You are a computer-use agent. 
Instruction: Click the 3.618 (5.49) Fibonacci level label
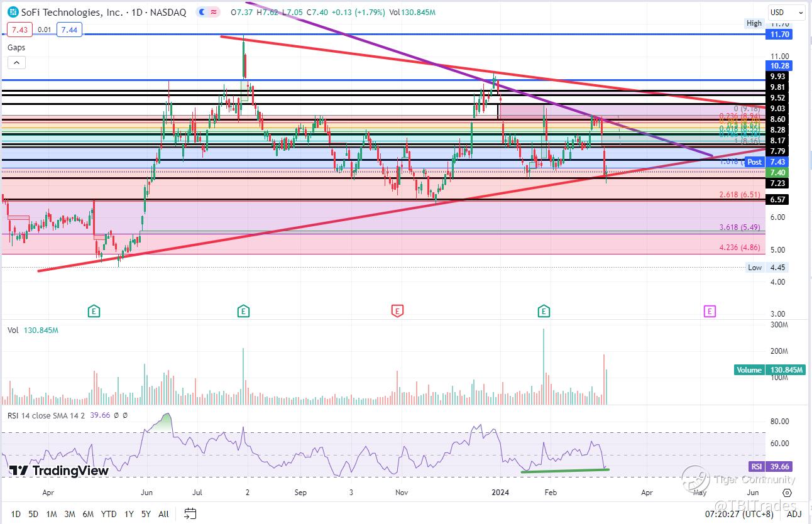(740, 227)
